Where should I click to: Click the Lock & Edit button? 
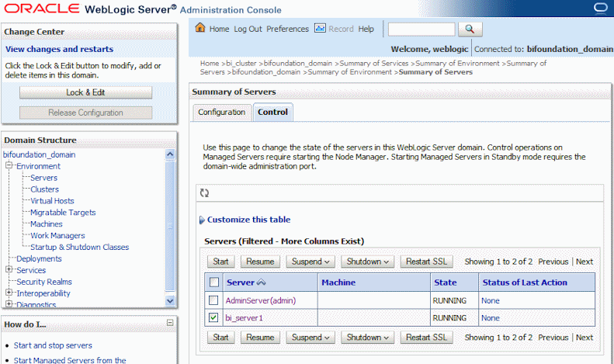click(85, 92)
